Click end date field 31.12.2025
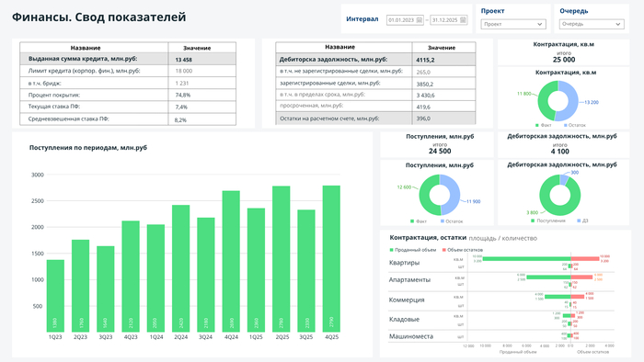The image size is (644, 362). [x=449, y=19]
